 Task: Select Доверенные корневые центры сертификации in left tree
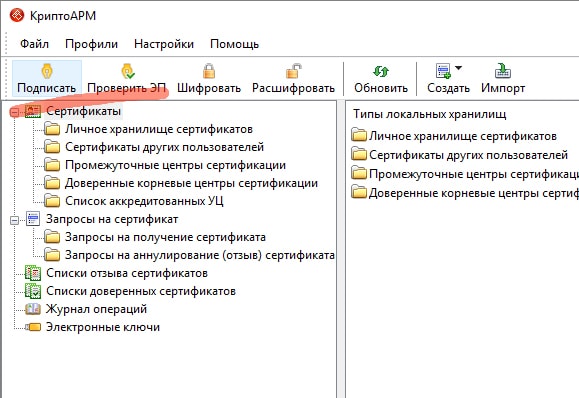coord(191,183)
